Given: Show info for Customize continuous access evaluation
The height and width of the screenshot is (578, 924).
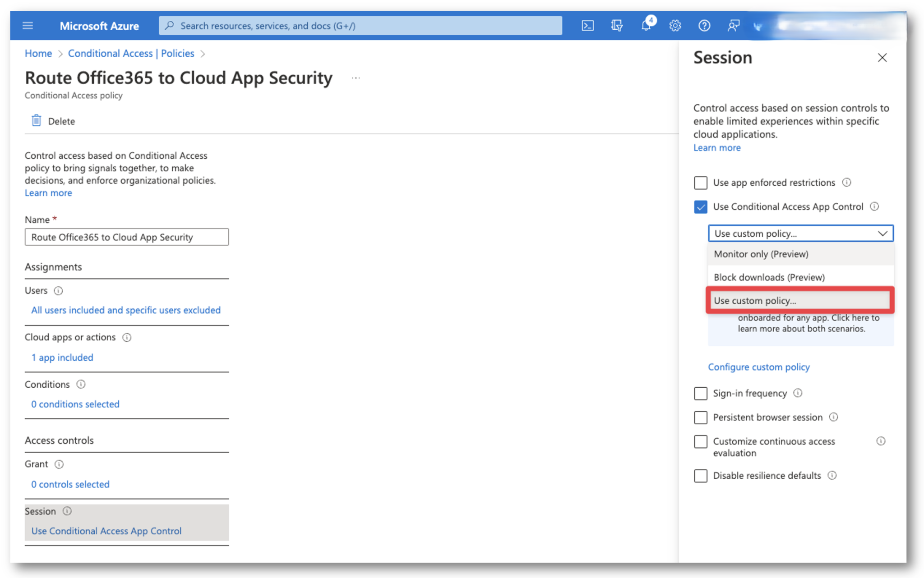Looking at the screenshot, I should (881, 441).
